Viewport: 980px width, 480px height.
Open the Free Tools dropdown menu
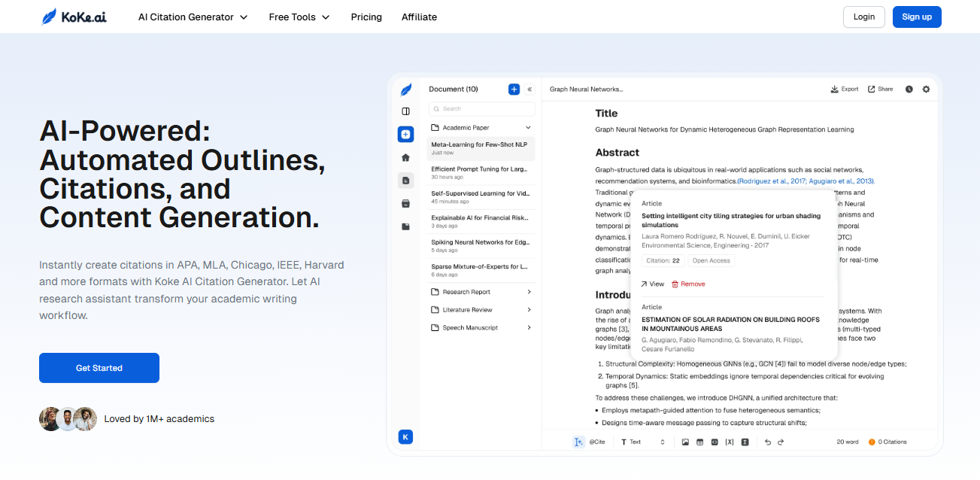tap(299, 17)
